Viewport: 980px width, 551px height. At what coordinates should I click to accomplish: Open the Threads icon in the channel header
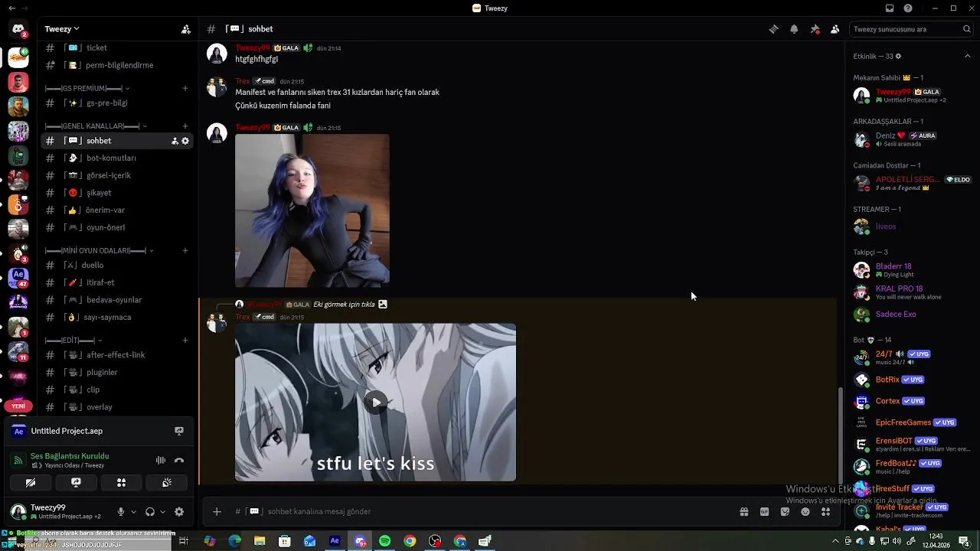774,29
